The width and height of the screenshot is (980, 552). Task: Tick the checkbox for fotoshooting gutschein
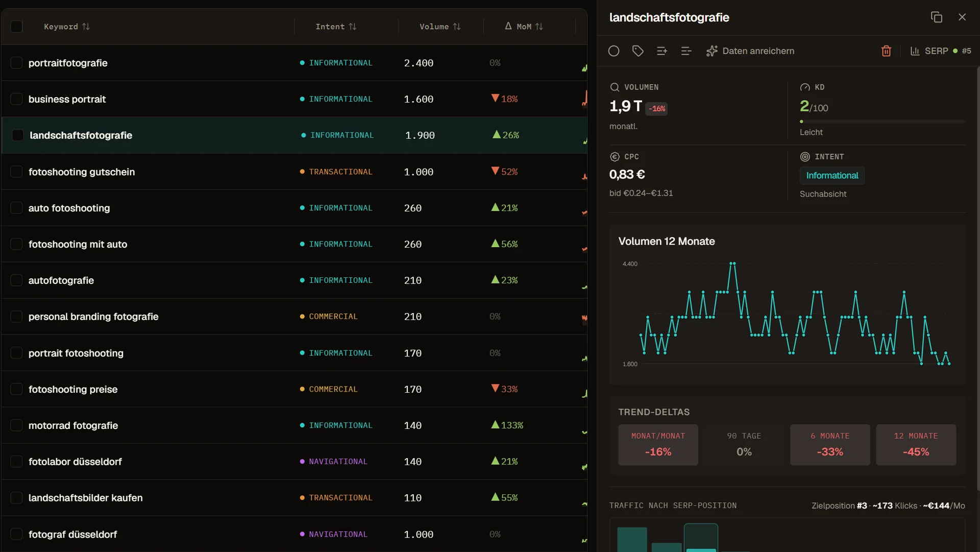(16, 172)
